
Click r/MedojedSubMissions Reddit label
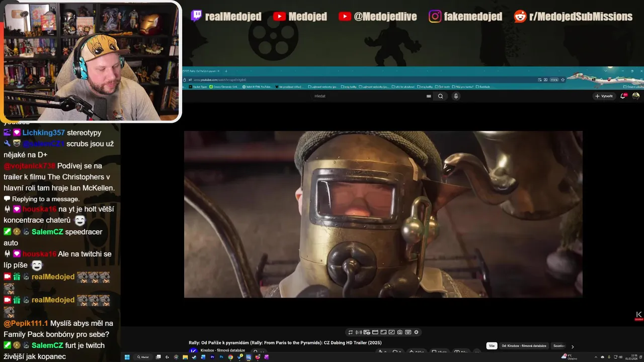click(x=581, y=17)
